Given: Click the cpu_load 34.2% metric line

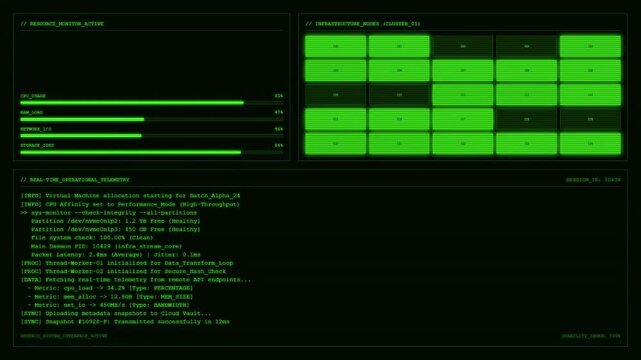Looking at the screenshot, I should point(110,288).
